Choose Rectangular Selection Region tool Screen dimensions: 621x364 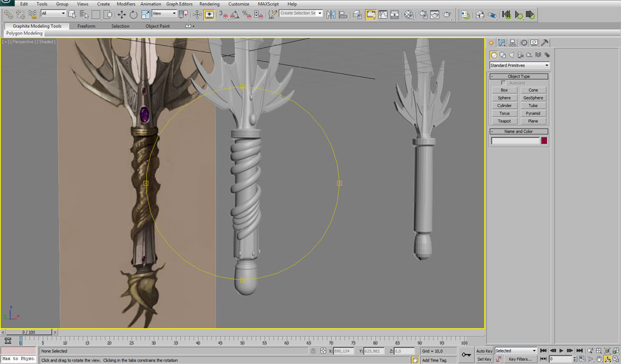(96, 15)
